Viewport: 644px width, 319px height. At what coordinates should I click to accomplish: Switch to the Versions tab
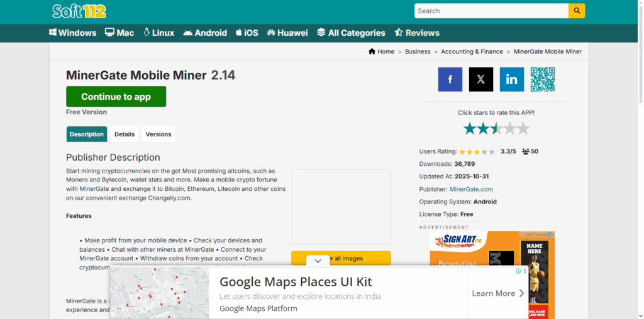coord(158,134)
